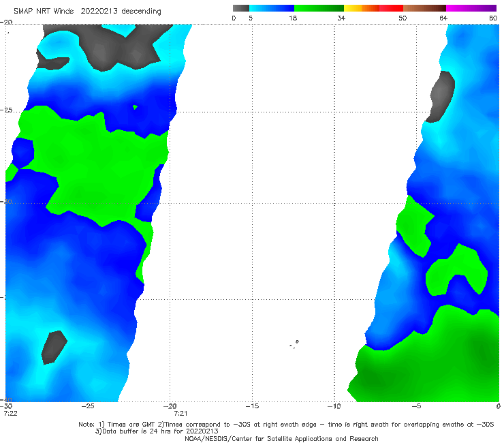The height and width of the screenshot is (443, 504).
Task: Click the gray low-wind oval patch in the lower left swath
Action: click(x=54, y=348)
